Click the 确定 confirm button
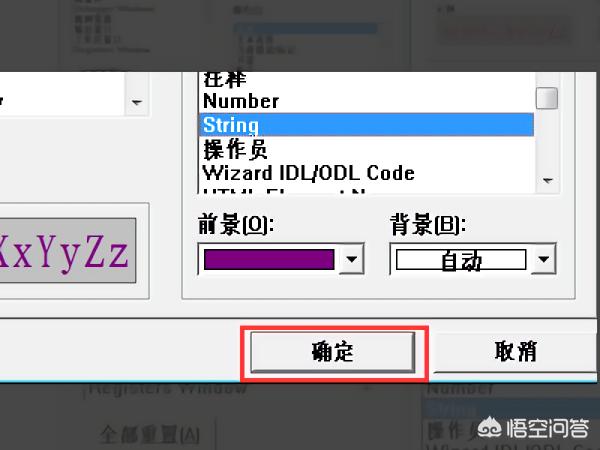 (x=332, y=351)
